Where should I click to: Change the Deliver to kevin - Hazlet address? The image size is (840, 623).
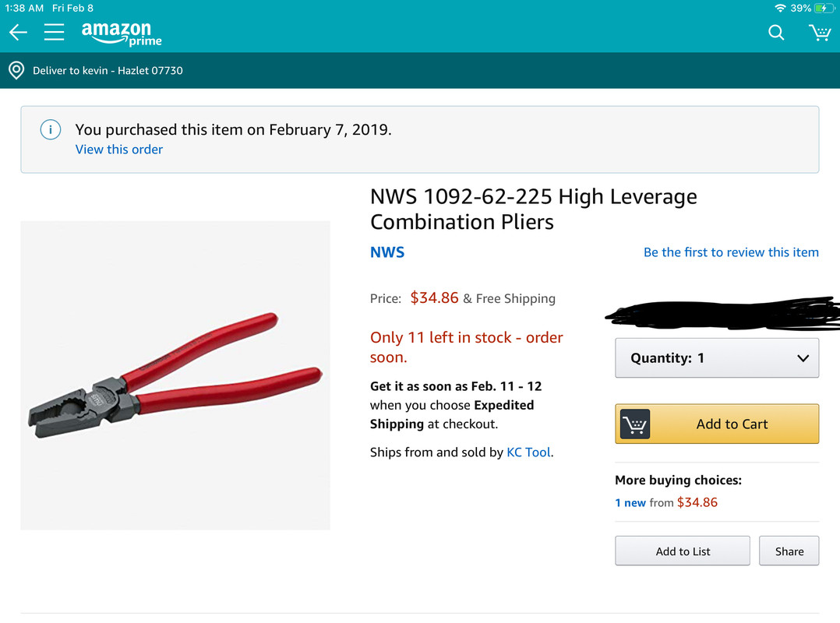(108, 71)
